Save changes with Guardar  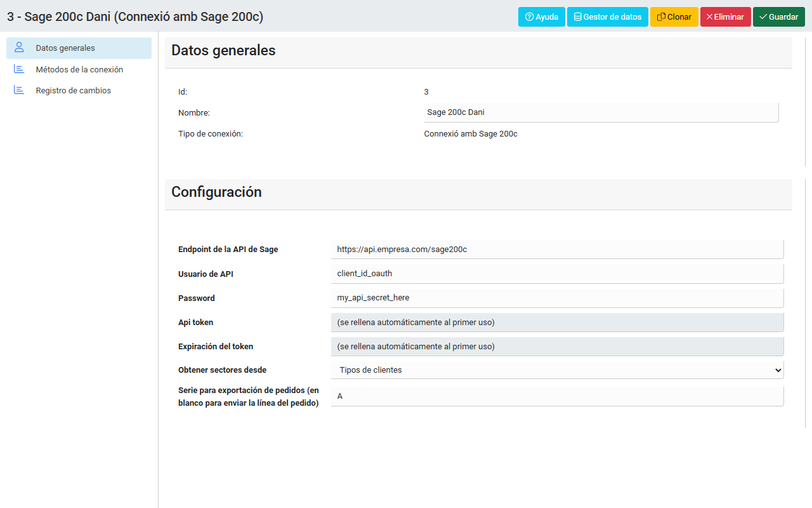[779, 17]
